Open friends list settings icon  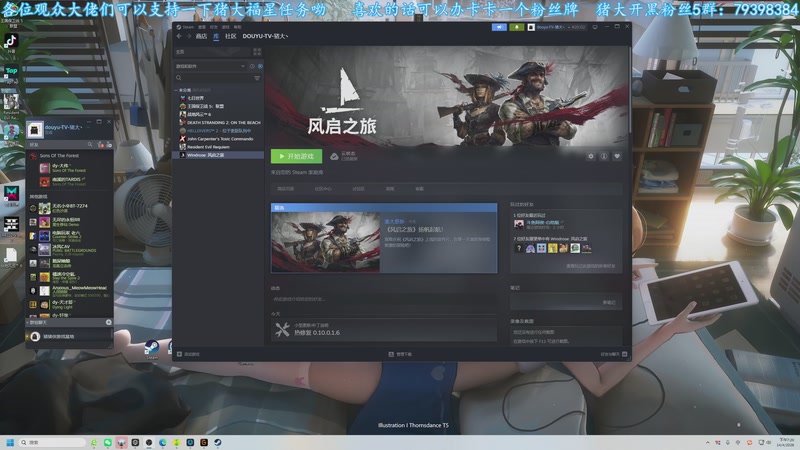tap(109, 145)
